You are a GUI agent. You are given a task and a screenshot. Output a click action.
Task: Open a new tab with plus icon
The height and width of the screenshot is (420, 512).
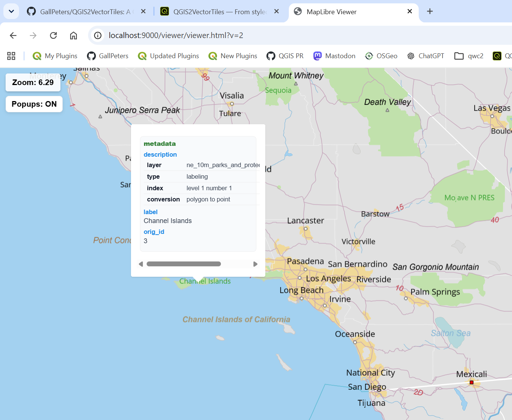click(430, 11)
